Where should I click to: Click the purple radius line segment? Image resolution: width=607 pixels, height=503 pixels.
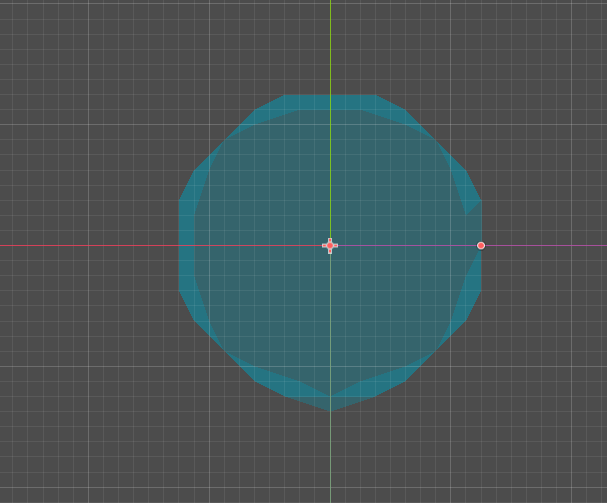pyautogui.click(x=406, y=245)
